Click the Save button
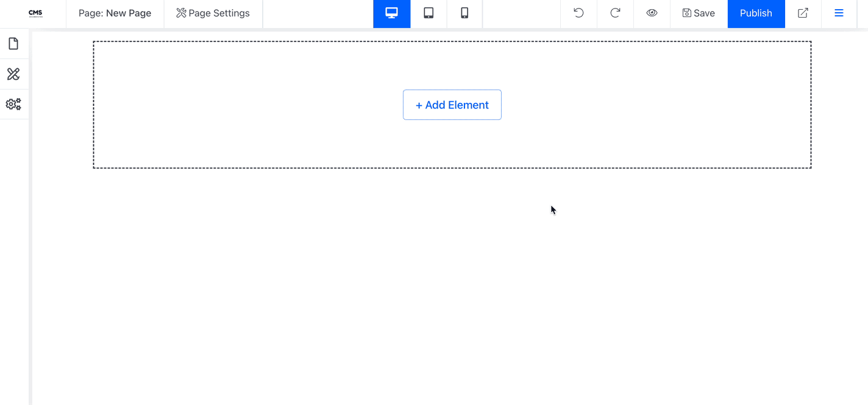Viewport: 868px width, 405px height. (699, 13)
